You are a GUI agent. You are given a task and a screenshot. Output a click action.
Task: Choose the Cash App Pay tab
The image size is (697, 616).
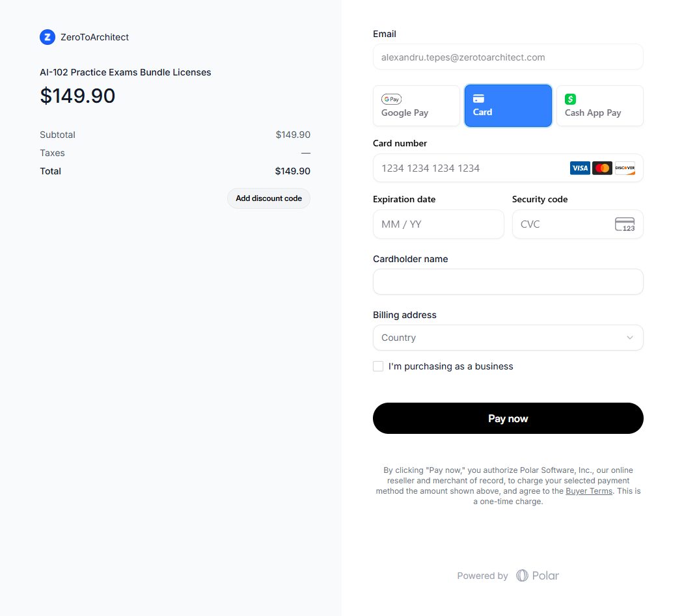click(599, 105)
